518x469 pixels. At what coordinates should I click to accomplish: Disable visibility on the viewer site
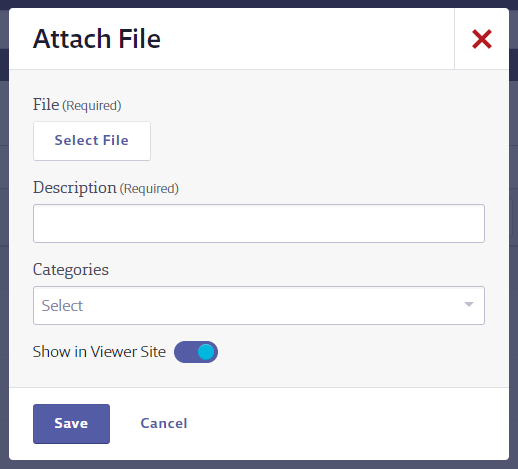pyautogui.click(x=196, y=352)
